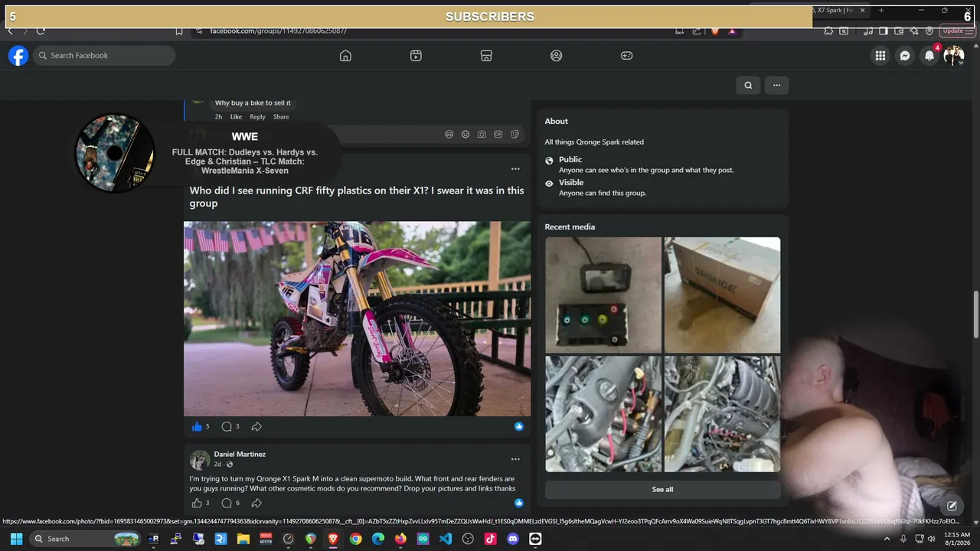
Task: Open the Brave Rewards triangle icon
Action: click(732, 31)
